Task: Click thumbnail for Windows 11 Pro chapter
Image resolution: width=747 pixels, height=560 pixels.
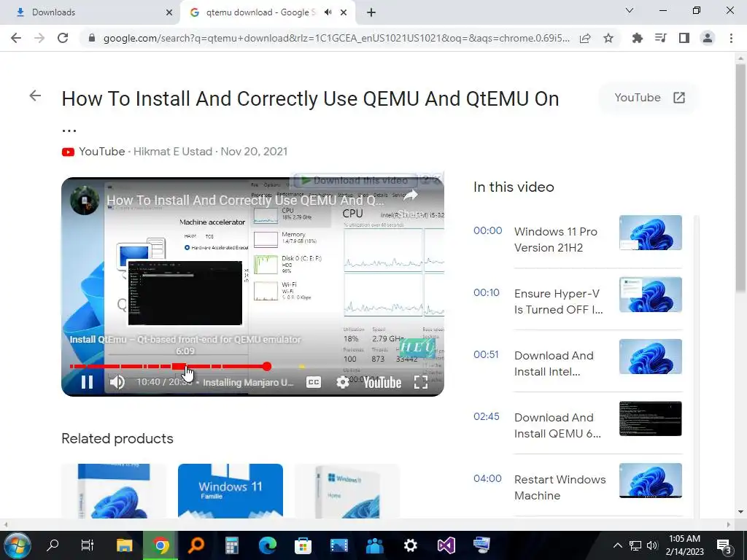Action: (650, 233)
